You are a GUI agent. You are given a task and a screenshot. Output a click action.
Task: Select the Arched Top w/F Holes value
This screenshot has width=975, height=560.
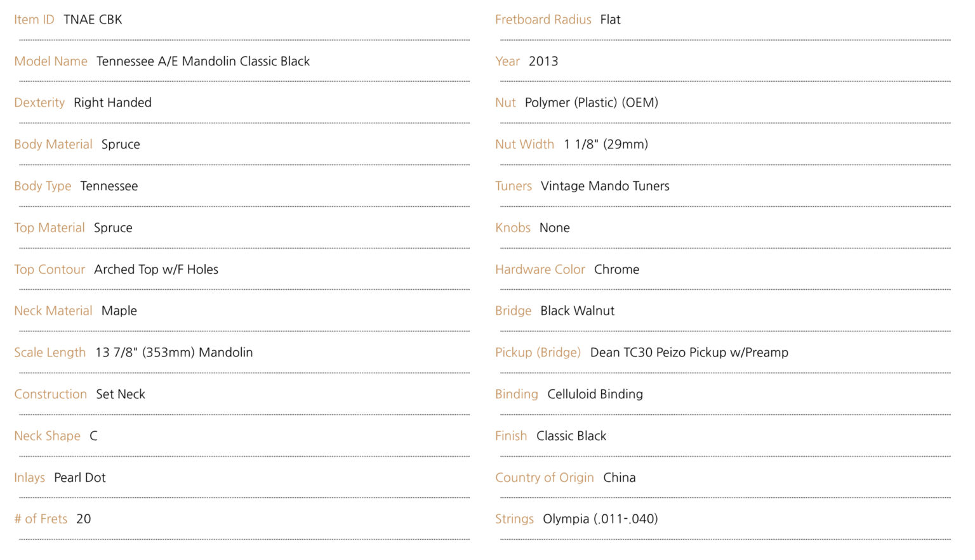point(156,270)
